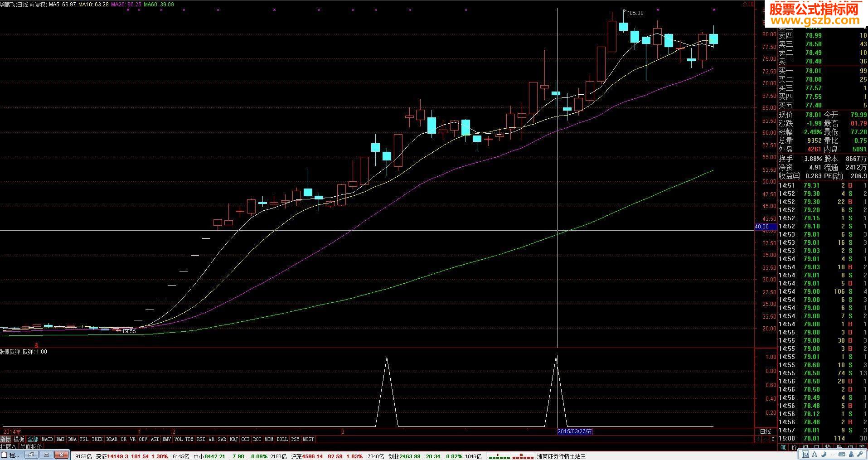
Task: Apply the CCI indicator
Action: [245, 439]
